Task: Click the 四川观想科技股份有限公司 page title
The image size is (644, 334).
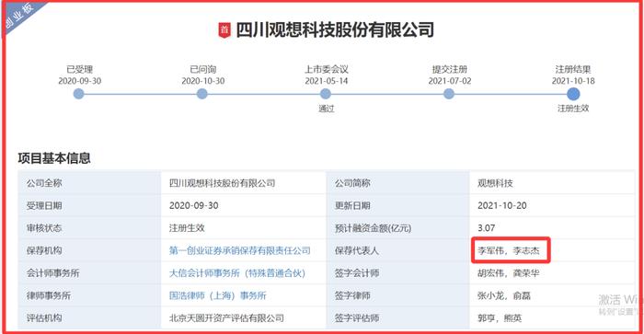Action: (335, 30)
